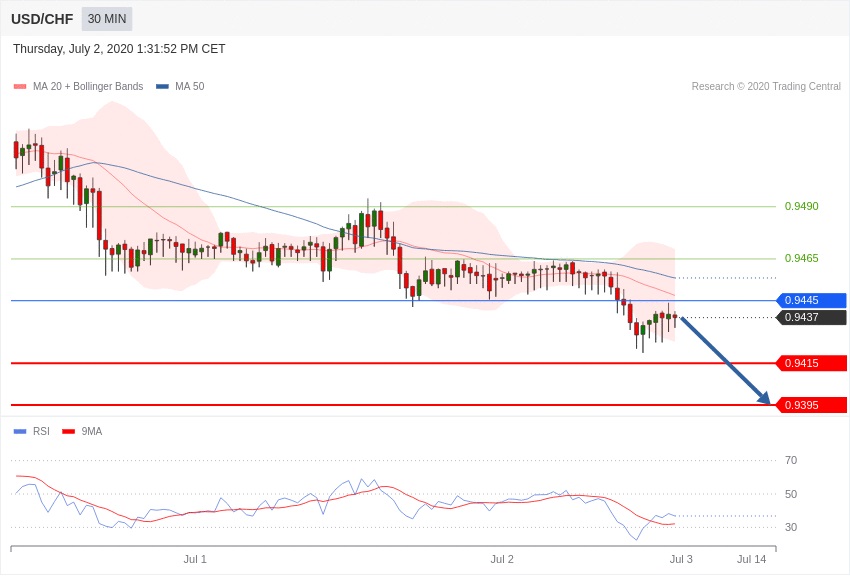Click the MA 50 blue legend swatch
Image resolution: width=850 pixels, height=576 pixels.
click(x=162, y=87)
